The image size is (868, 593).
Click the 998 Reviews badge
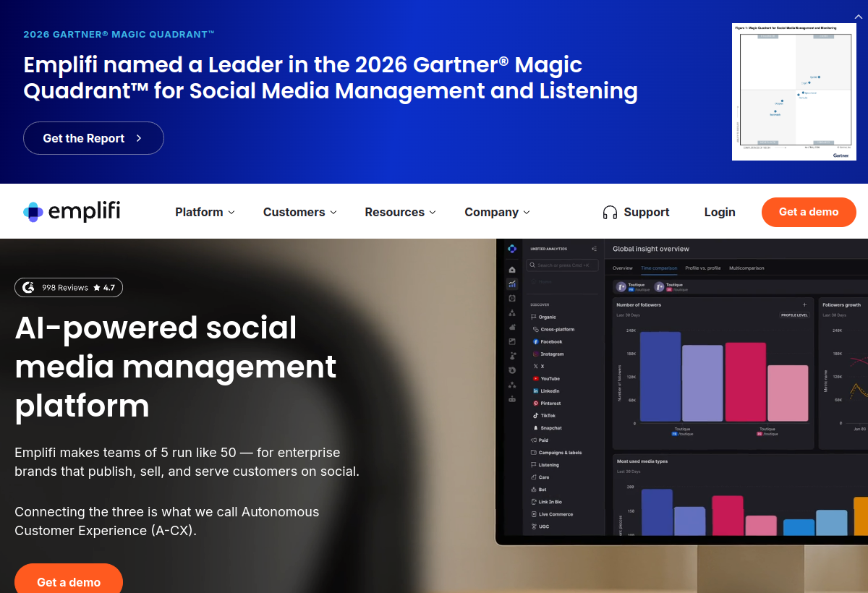click(69, 287)
